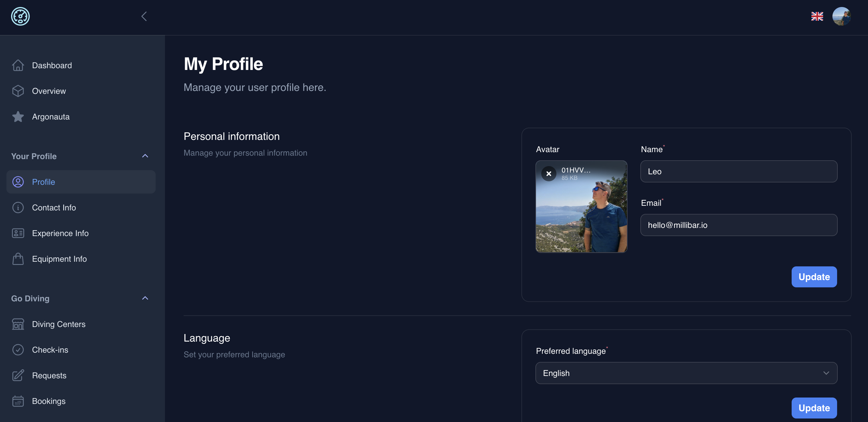Click the Argonauta star icon
The height and width of the screenshot is (422, 868).
(x=18, y=117)
